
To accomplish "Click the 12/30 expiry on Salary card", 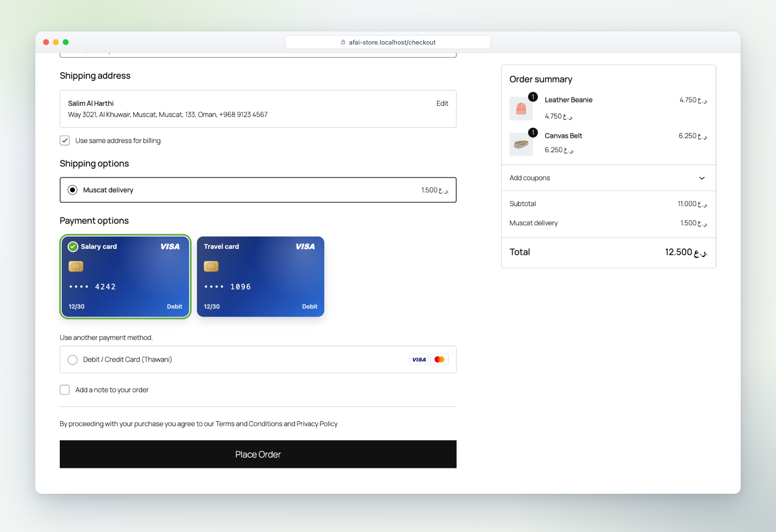I will click(x=76, y=307).
